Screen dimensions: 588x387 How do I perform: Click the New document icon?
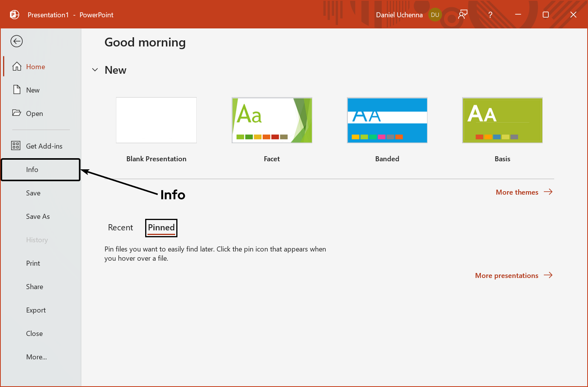[16, 89]
